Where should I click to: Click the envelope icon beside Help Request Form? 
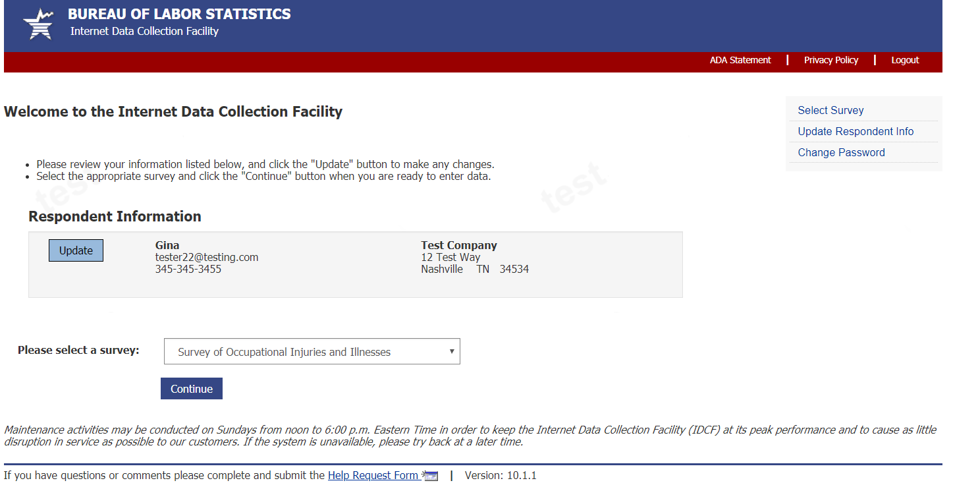[x=431, y=476]
